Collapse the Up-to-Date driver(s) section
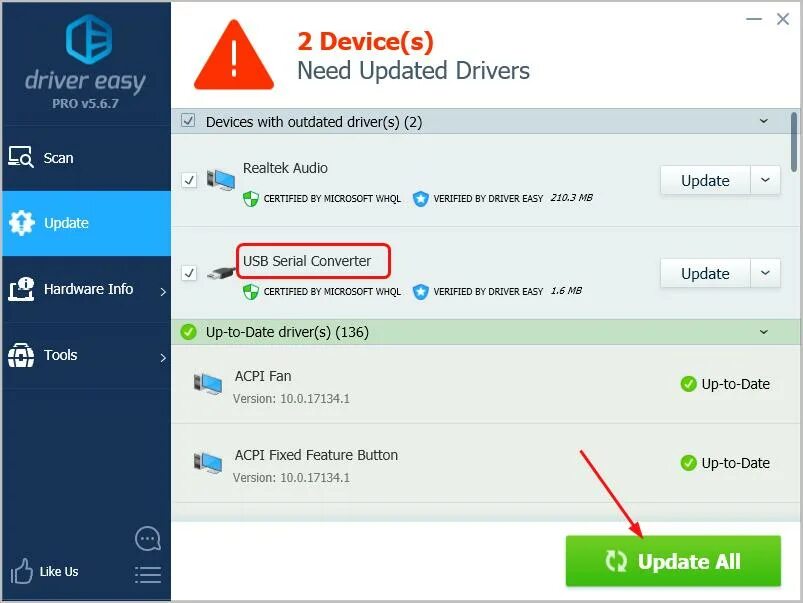 click(764, 332)
